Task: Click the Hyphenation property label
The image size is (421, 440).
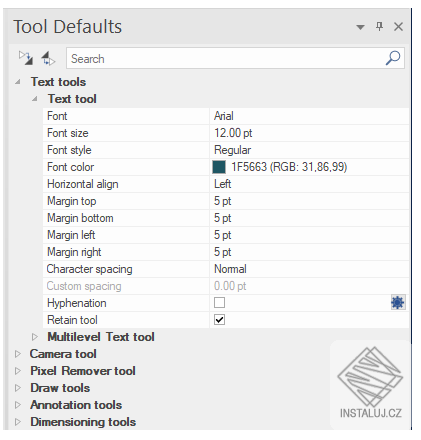Action: click(x=77, y=303)
